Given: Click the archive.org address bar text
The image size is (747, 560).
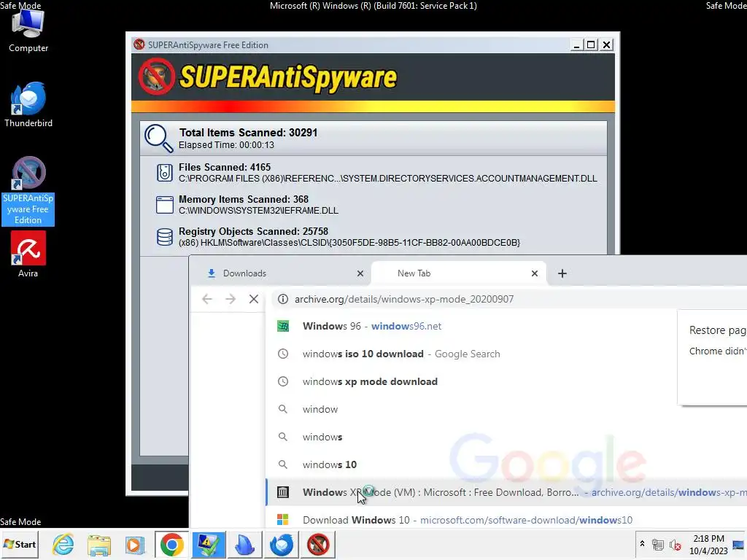Looking at the screenshot, I should point(404,299).
